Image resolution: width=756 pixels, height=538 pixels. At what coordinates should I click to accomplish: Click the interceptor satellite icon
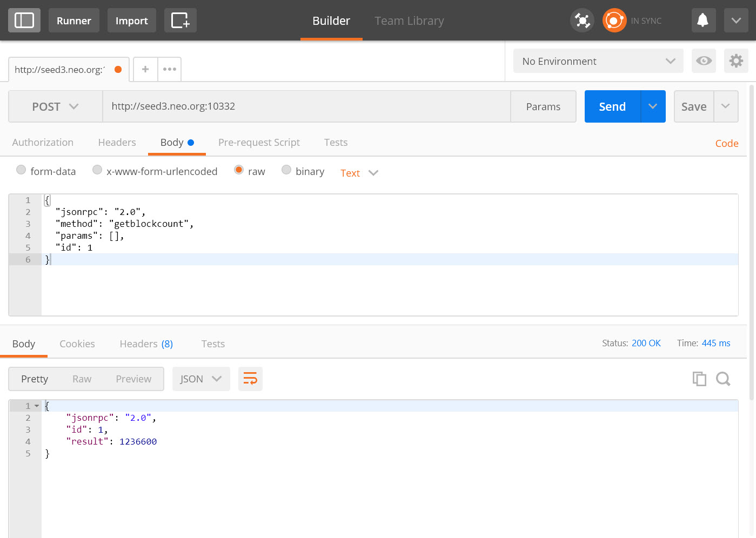coord(582,21)
